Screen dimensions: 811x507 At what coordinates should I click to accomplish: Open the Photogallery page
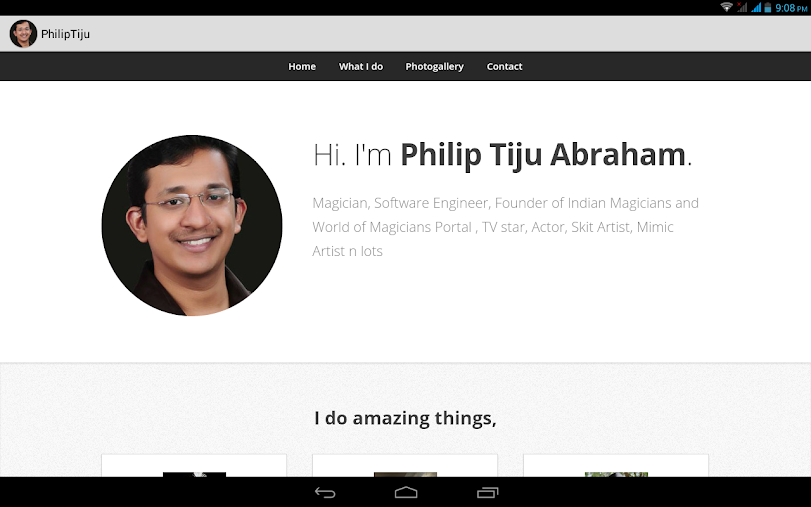coord(434,67)
